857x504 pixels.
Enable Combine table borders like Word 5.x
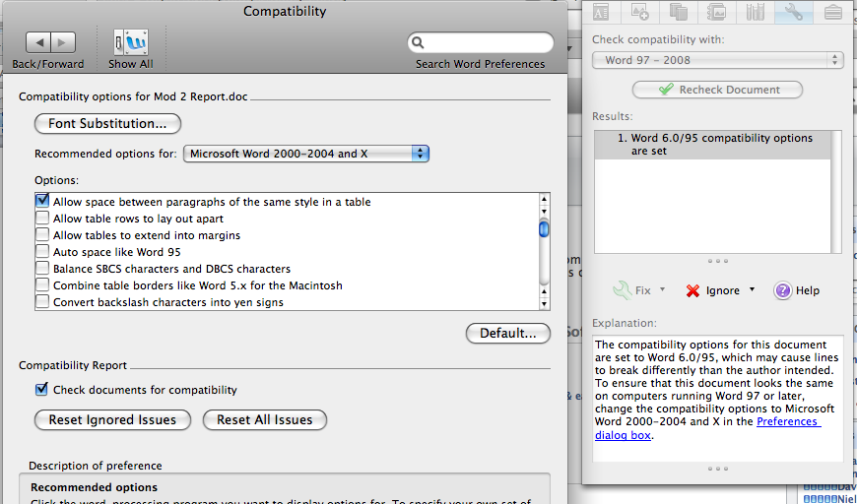coord(42,285)
